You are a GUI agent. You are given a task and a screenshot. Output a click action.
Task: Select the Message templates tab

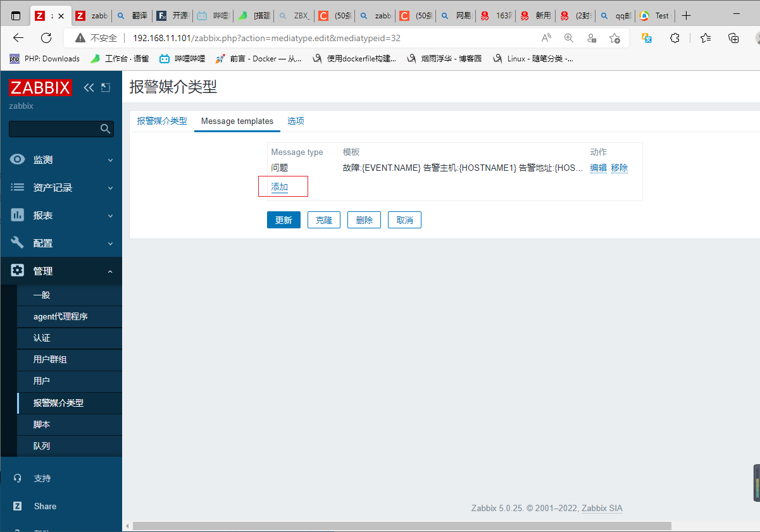pyautogui.click(x=237, y=121)
